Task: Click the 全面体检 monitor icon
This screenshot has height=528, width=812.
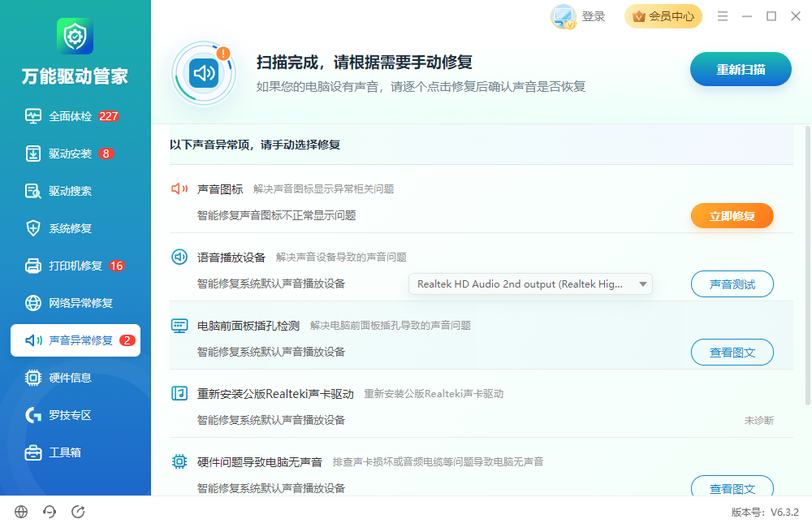Action: pos(33,116)
